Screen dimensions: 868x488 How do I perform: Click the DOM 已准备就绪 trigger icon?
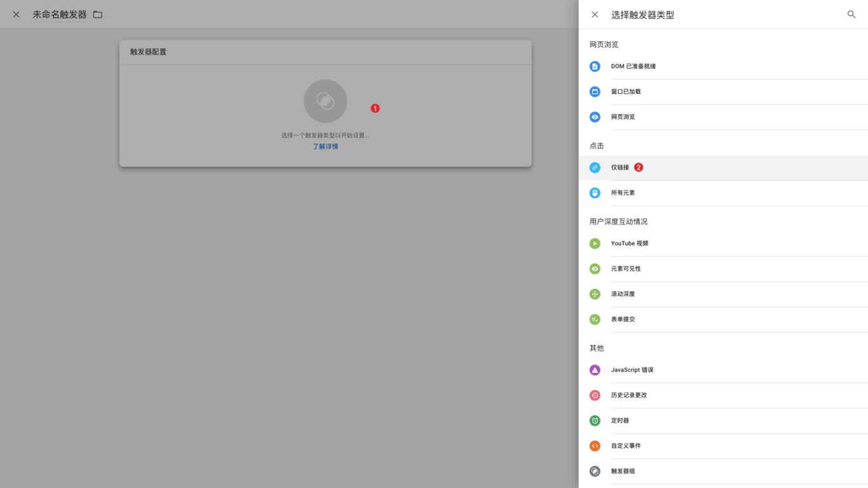point(595,66)
